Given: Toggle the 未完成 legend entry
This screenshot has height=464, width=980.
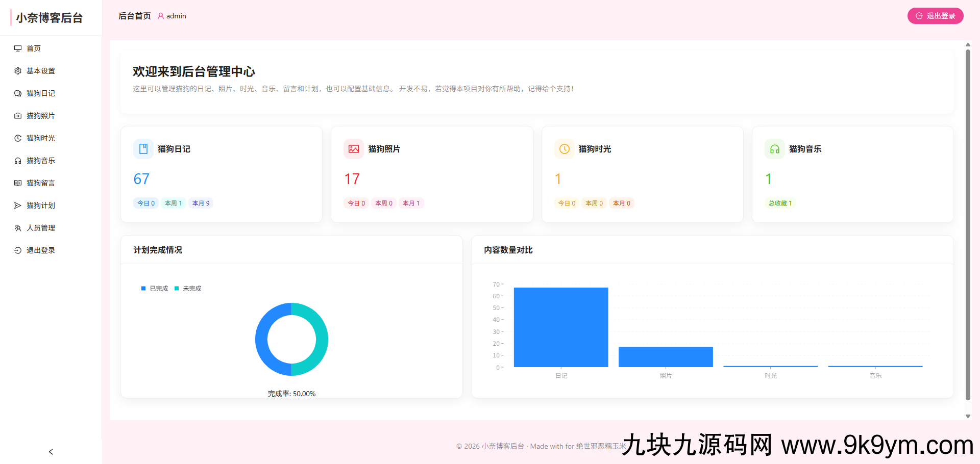Looking at the screenshot, I should pos(187,288).
